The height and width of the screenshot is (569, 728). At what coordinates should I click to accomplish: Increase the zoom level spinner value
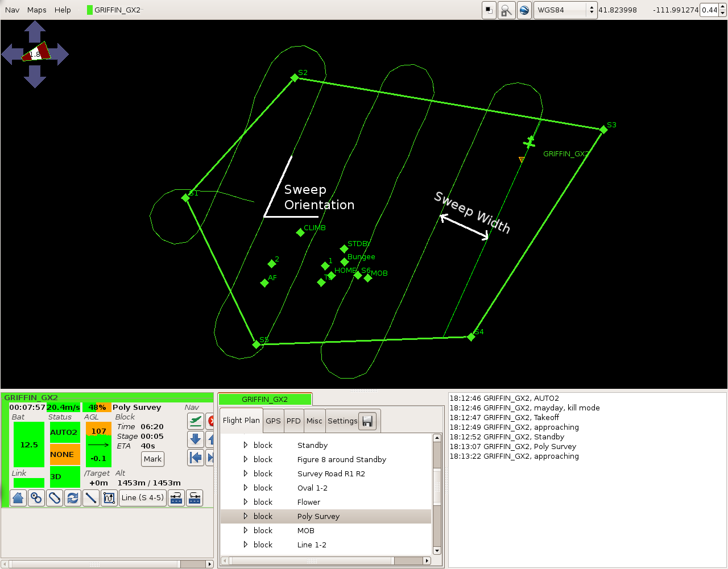(723, 7)
